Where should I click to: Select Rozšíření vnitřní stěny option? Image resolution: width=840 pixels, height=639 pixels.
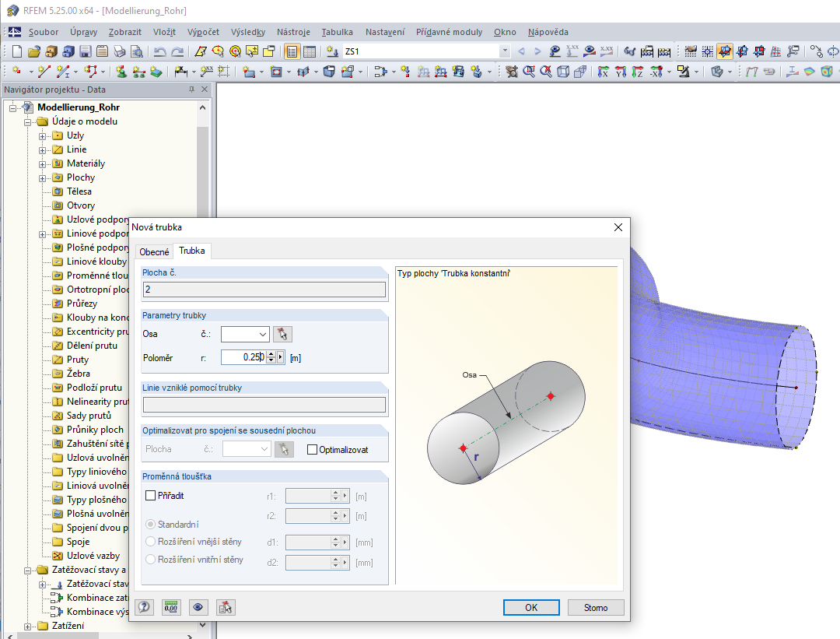point(151,559)
